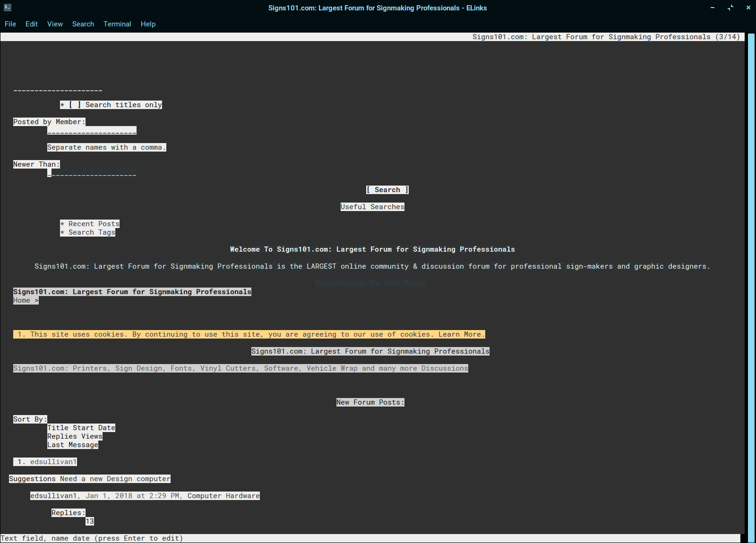Open the Search menu in menu bar
The width and height of the screenshot is (756, 543).
[x=83, y=24]
